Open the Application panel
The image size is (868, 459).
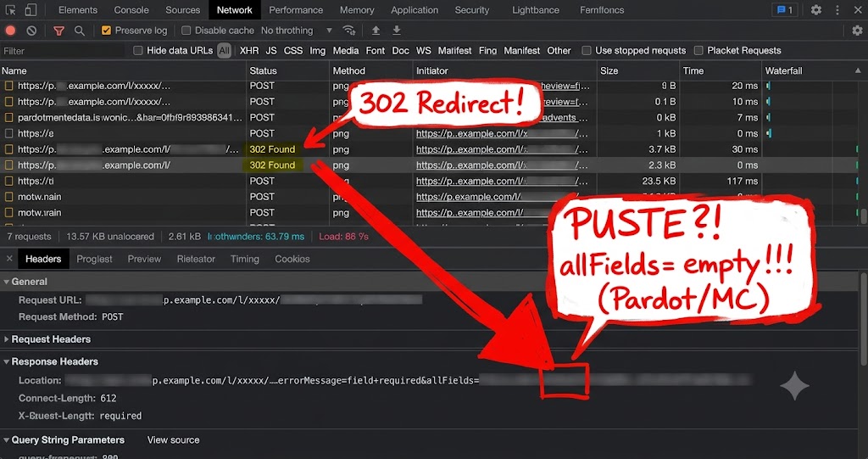pos(415,10)
